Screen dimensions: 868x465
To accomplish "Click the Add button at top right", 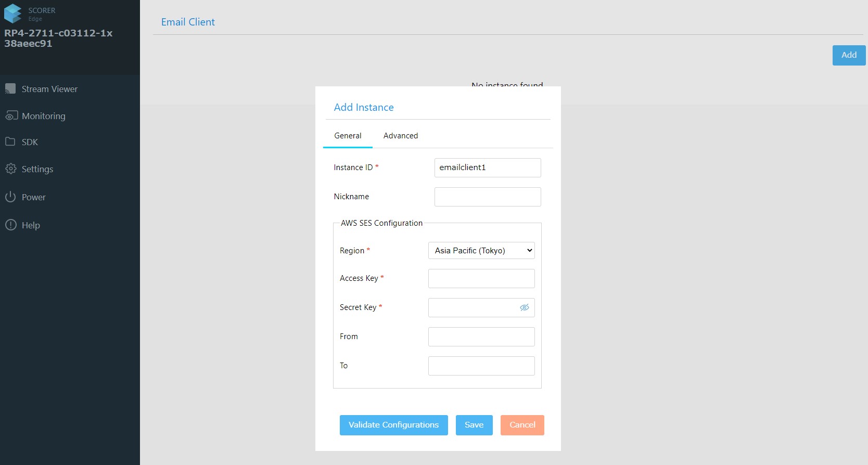I will pyautogui.click(x=848, y=55).
